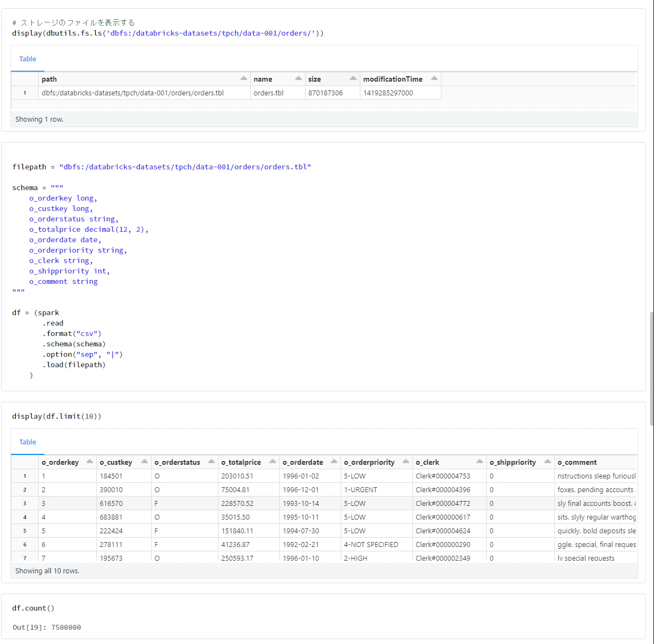Click the "Showing 1 row." status text
The height and width of the screenshot is (644, 654).
(x=39, y=119)
